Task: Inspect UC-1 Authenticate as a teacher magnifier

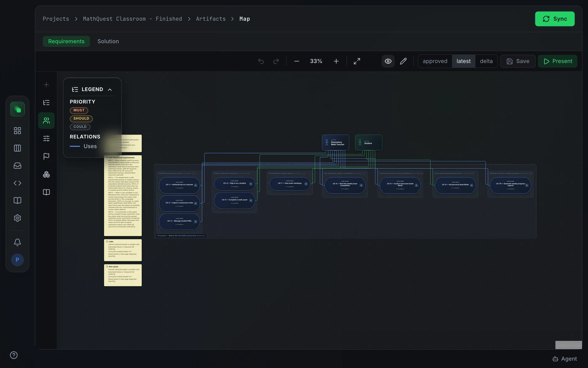Action: coord(196,185)
